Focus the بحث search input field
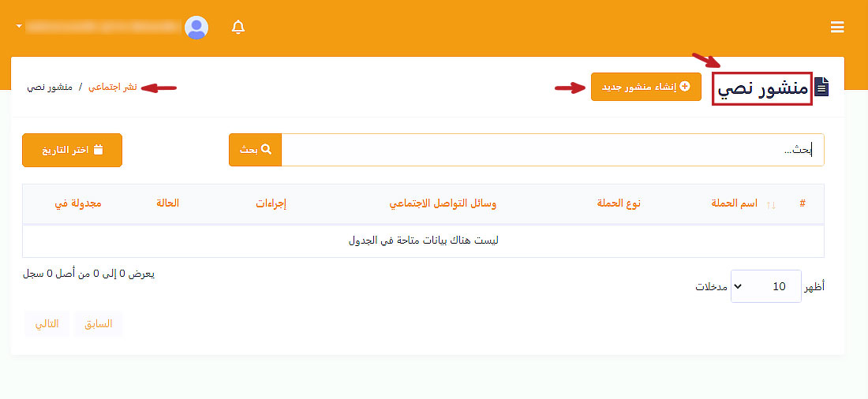 coord(552,150)
